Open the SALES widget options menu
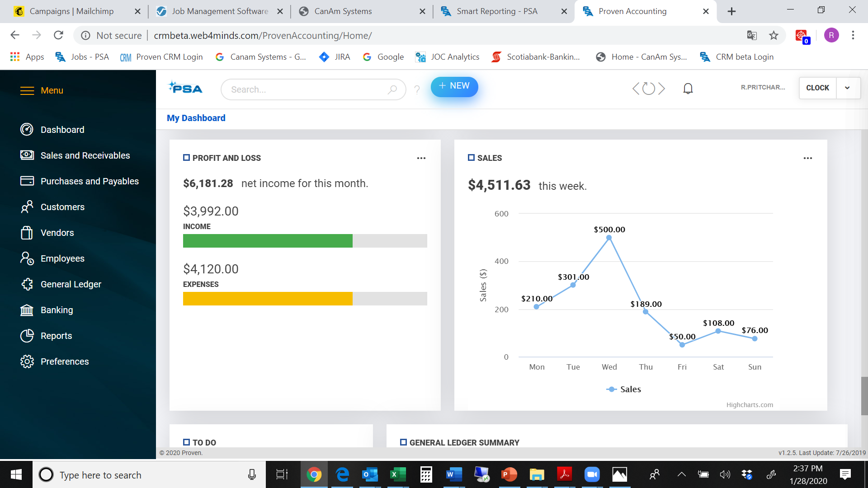This screenshot has height=488, width=868. point(808,158)
